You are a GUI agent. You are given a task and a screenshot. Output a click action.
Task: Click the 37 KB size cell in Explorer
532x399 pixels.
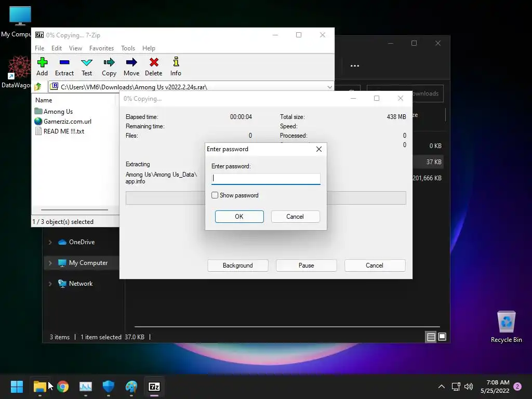(x=434, y=162)
